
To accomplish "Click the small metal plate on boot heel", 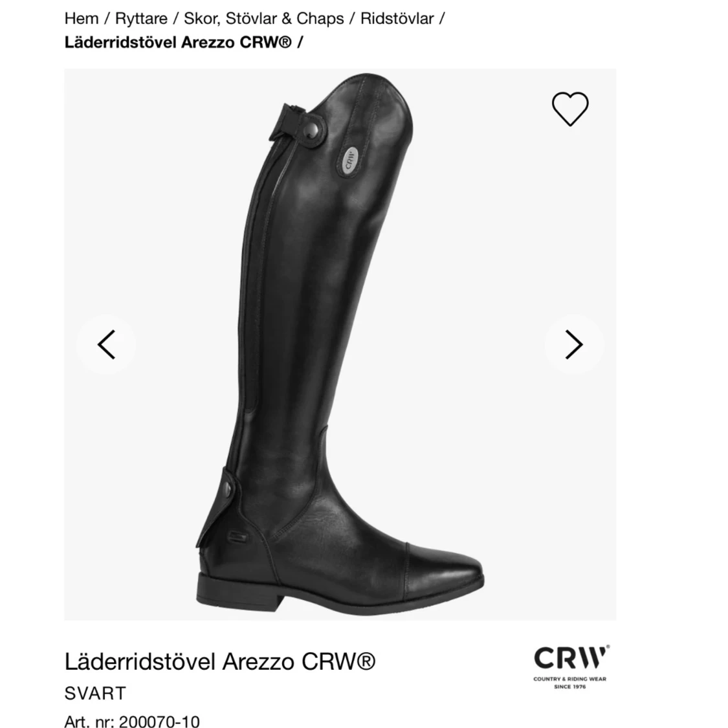I will pos(237,537).
